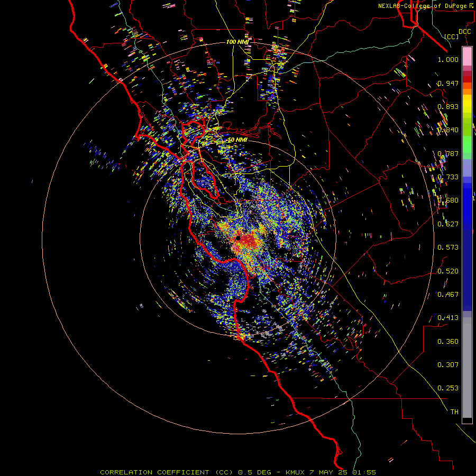The height and width of the screenshot is (476, 476).
Task: Click the TH threshold label
Action: (x=454, y=412)
